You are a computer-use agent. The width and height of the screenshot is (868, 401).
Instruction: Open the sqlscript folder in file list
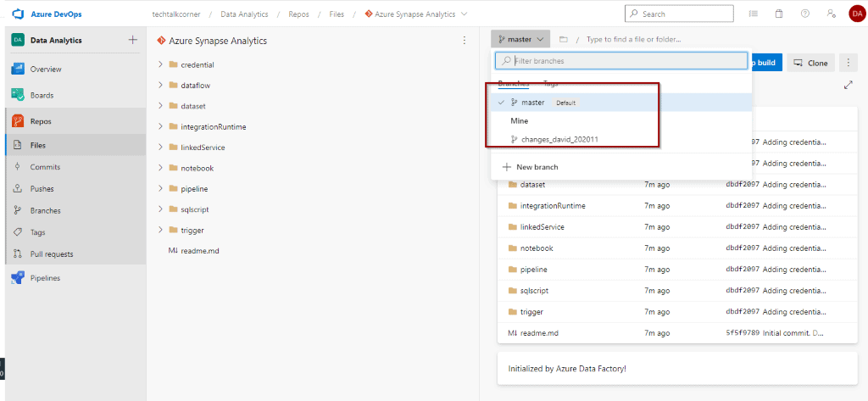(534, 290)
